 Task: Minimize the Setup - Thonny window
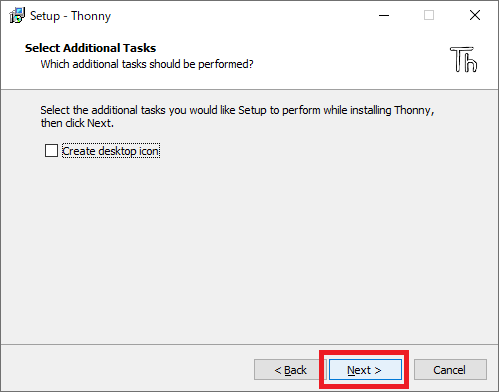pos(384,15)
